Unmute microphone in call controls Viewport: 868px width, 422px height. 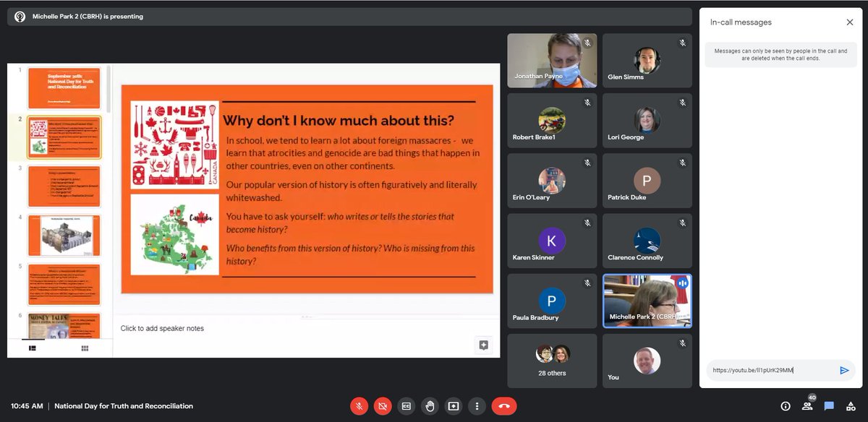pyautogui.click(x=359, y=406)
